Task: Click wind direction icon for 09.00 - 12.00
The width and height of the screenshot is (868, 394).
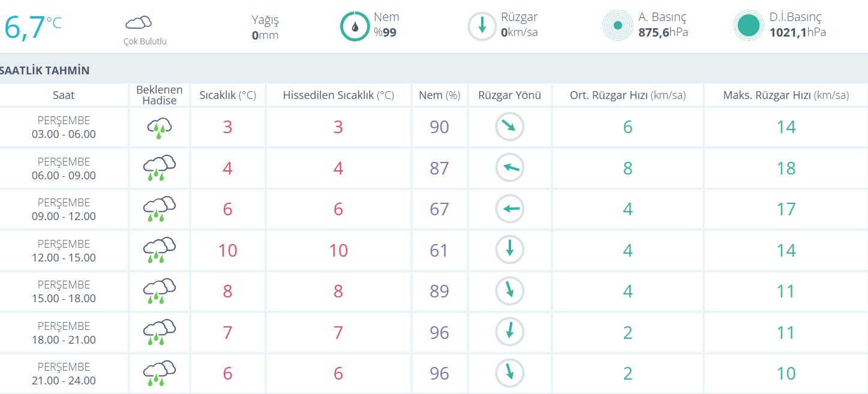Action: click(x=509, y=209)
